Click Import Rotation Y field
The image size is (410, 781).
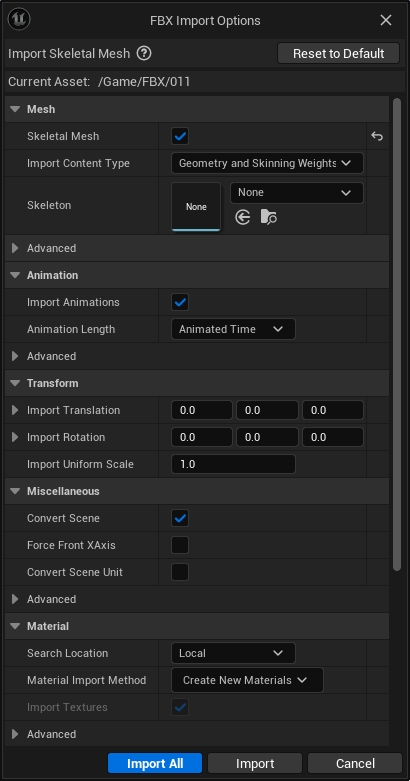pyautogui.click(x=267, y=437)
